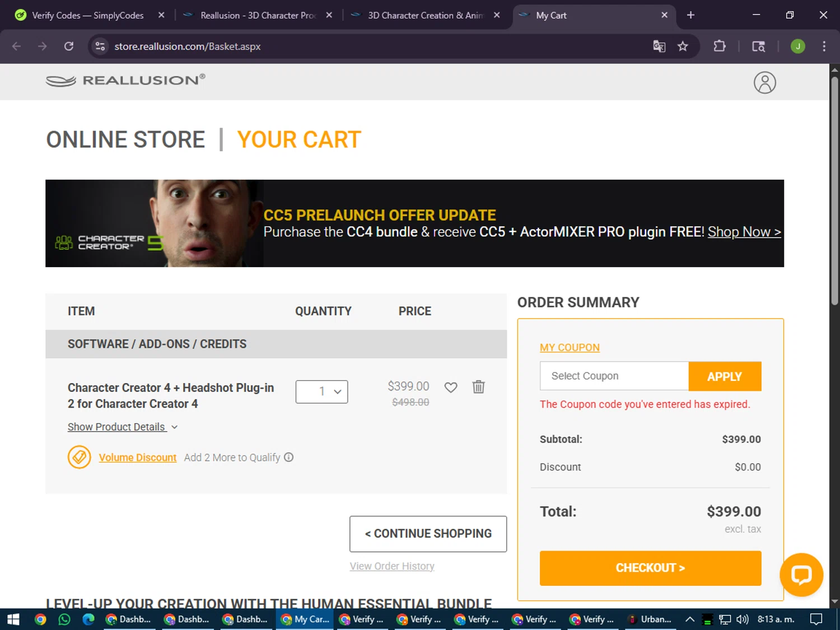Click into the Select Coupon field
Screen dimensions: 840x630
pyautogui.click(x=614, y=376)
